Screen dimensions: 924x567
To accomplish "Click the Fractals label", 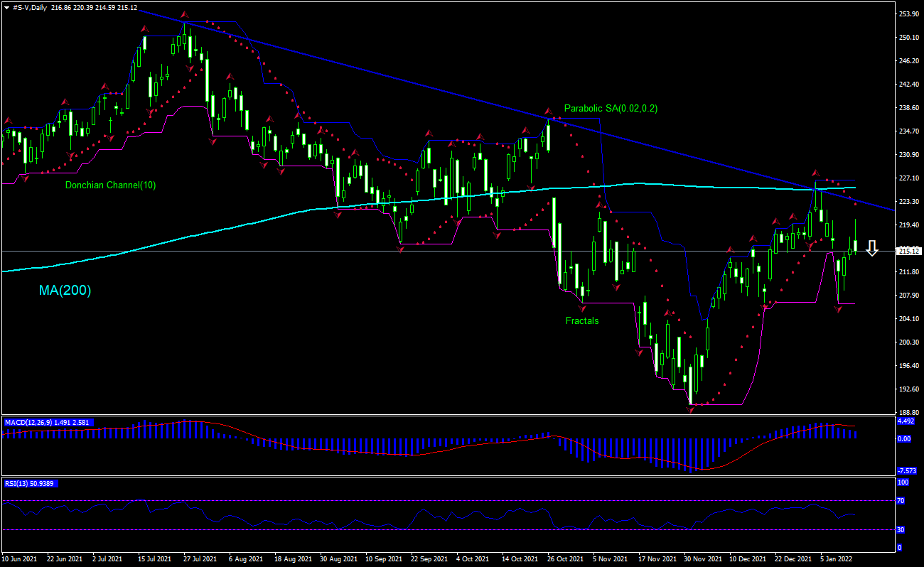I will coord(582,320).
